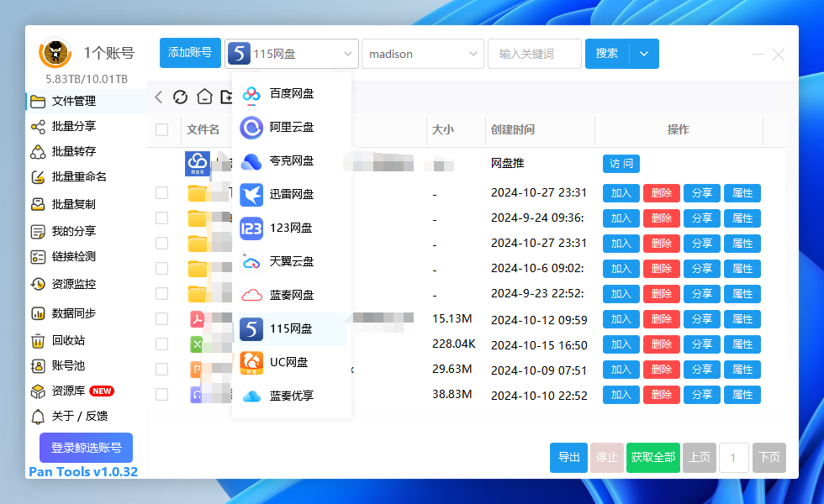Click the 迅雷网盘 bird logo
The height and width of the screenshot is (504, 824).
coord(251,195)
